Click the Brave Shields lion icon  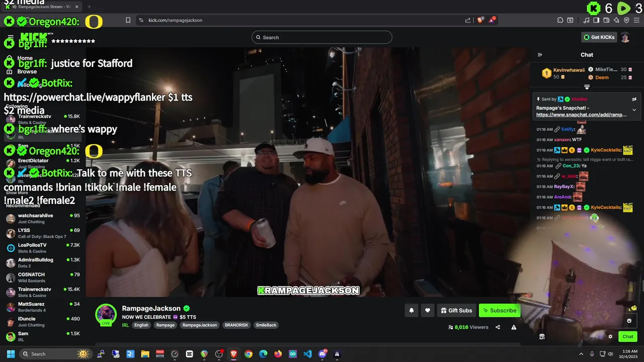click(480, 20)
